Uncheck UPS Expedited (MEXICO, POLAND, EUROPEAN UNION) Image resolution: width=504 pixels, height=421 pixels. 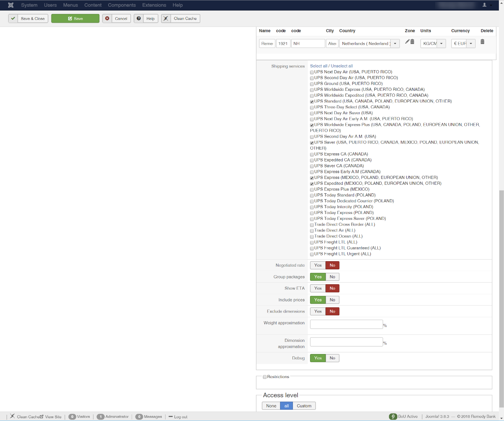point(312,184)
